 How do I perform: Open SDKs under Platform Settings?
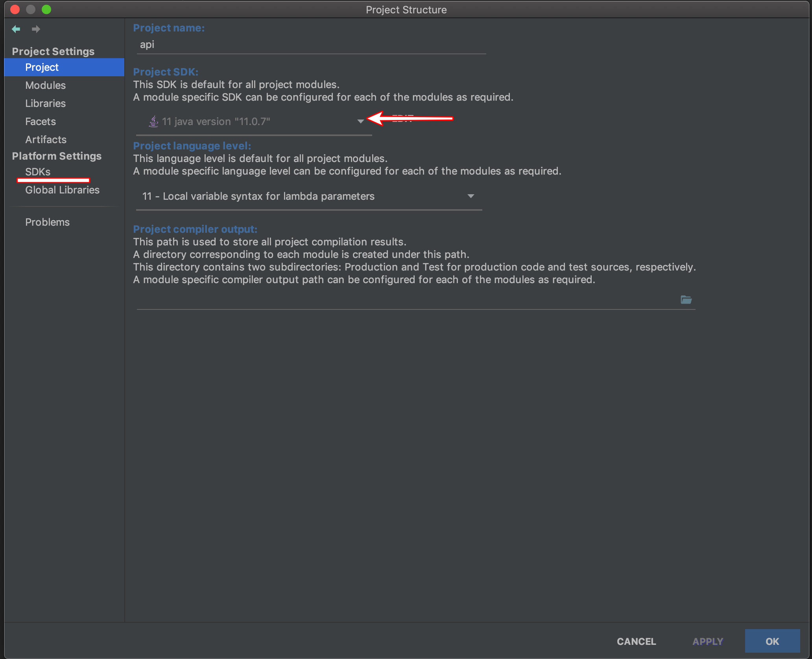tap(38, 172)
